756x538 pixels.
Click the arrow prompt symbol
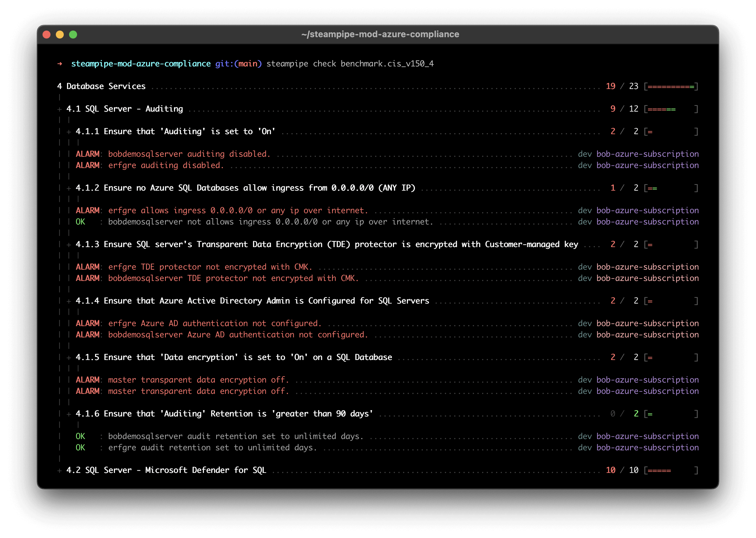(59, 64)
